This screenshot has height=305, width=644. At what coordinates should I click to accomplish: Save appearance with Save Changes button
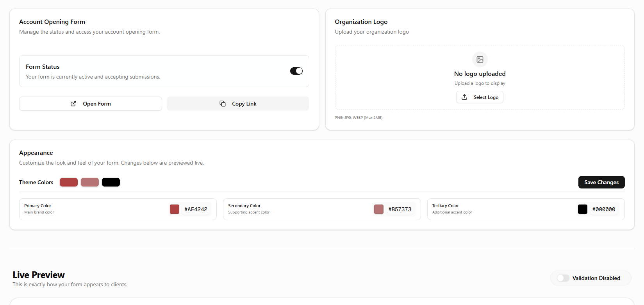click(601, 182)
